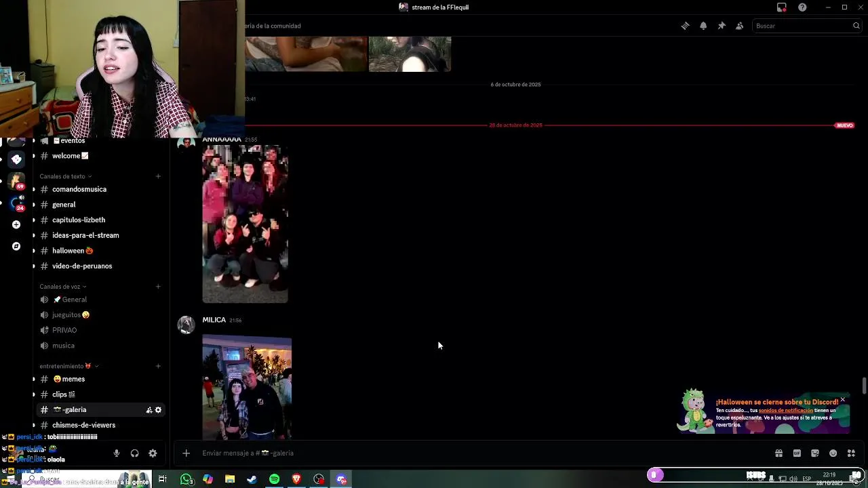Join the musica voice channel
This screenshot has height=488, width=868.
coord(100,346)
